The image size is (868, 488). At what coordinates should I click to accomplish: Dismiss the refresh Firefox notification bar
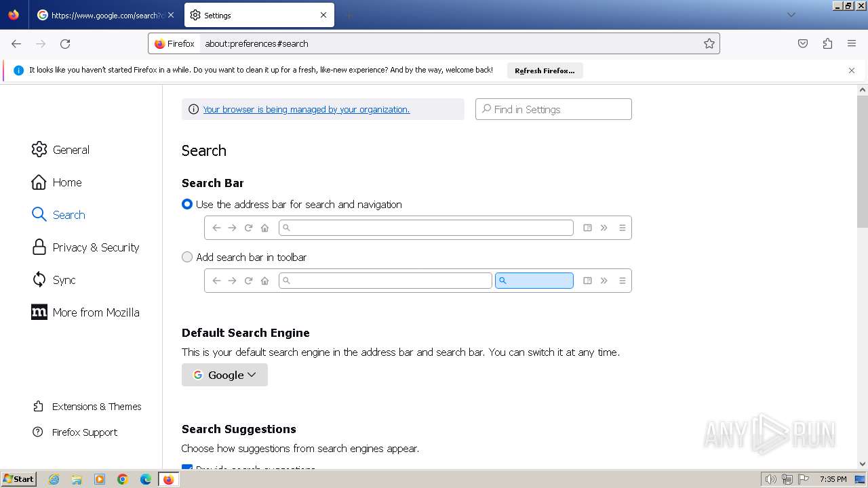(x=852, y=70)
